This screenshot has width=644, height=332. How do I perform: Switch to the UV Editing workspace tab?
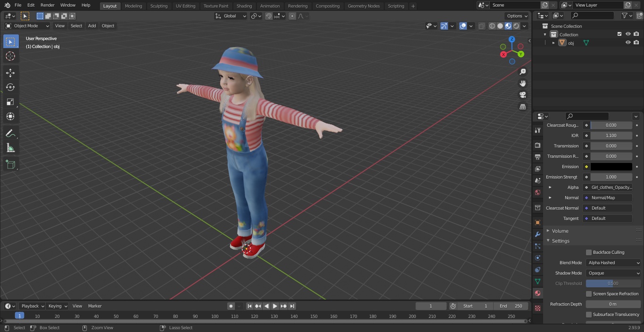[x=185, y=6]
